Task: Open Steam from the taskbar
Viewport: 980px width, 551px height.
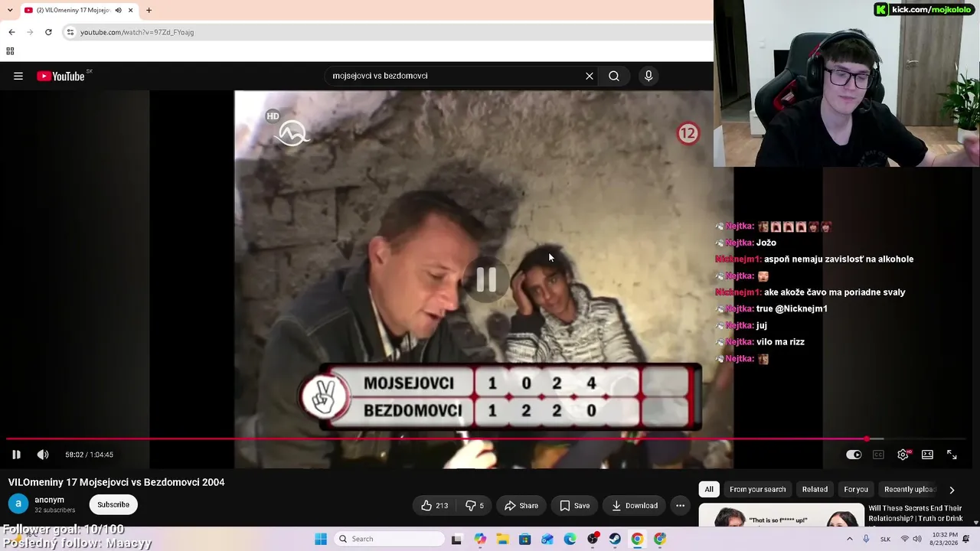Action: point(615,539)
